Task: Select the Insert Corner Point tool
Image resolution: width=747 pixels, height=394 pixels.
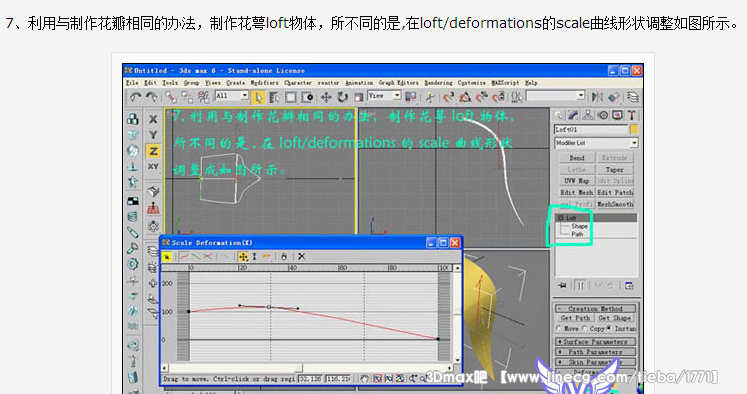Action: coord(266,256)
